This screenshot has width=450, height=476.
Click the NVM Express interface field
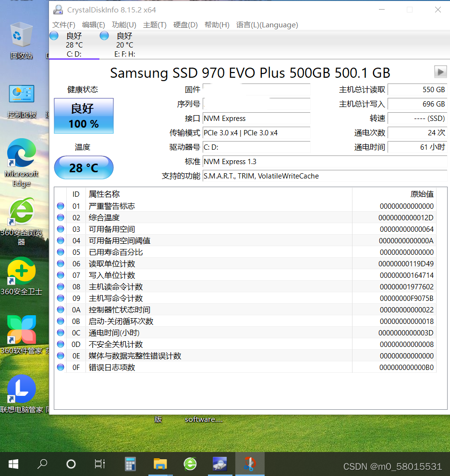(x=256, y=119)
